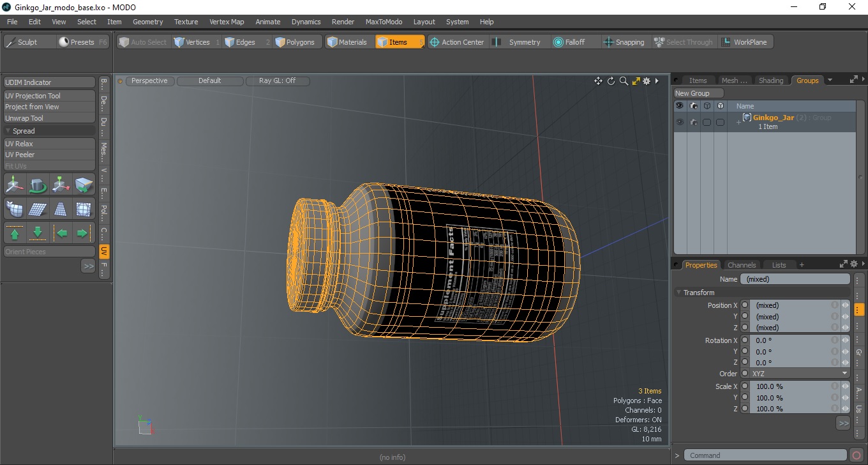Expand more UV tools with >> button

point(88,266)
